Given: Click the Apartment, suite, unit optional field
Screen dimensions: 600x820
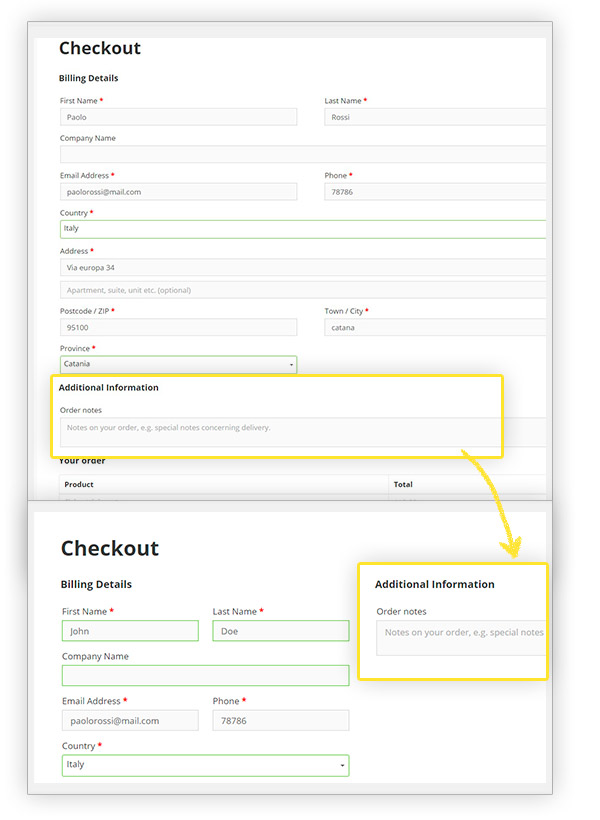Looking at the screenshot, I should (x=300, y=290).
